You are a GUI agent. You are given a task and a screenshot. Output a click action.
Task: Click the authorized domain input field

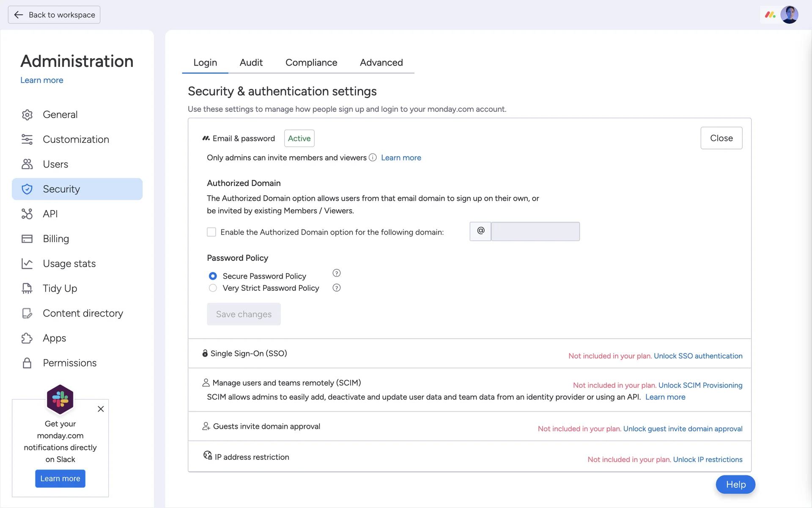[x=535, y=232]
